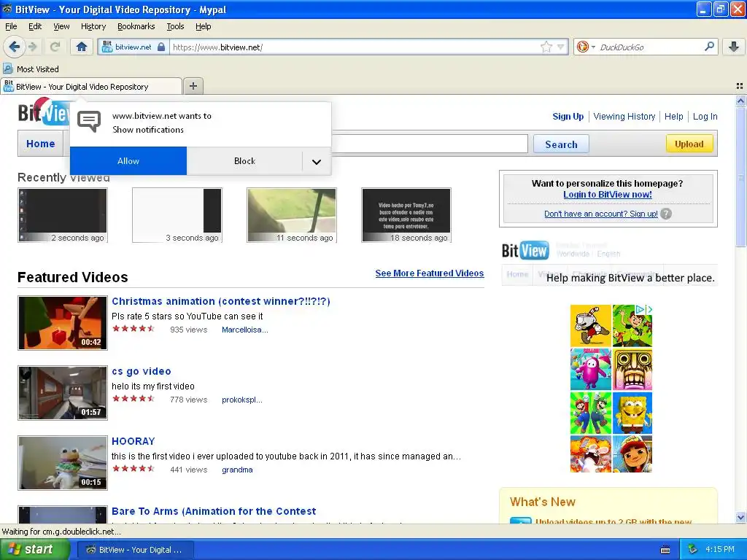Open a new tab with plus button
The image size is (747, 560).
coord(193,86)
